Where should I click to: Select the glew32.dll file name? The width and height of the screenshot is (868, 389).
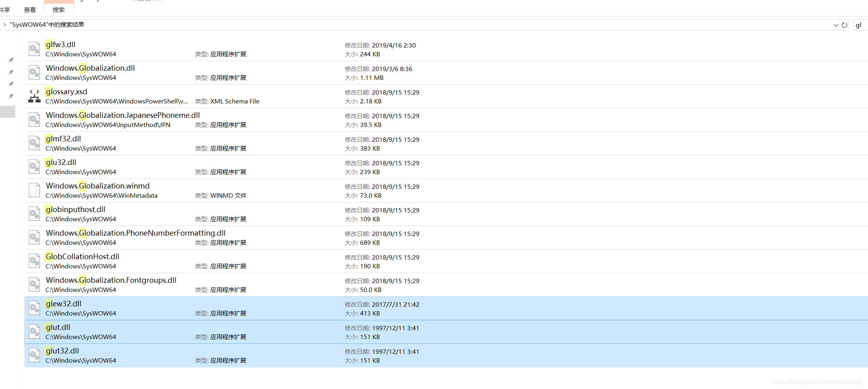63,304
